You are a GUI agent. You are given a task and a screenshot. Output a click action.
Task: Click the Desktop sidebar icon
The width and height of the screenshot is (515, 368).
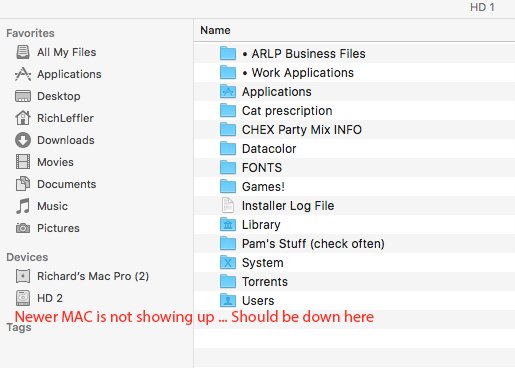(x=23, y=96)
